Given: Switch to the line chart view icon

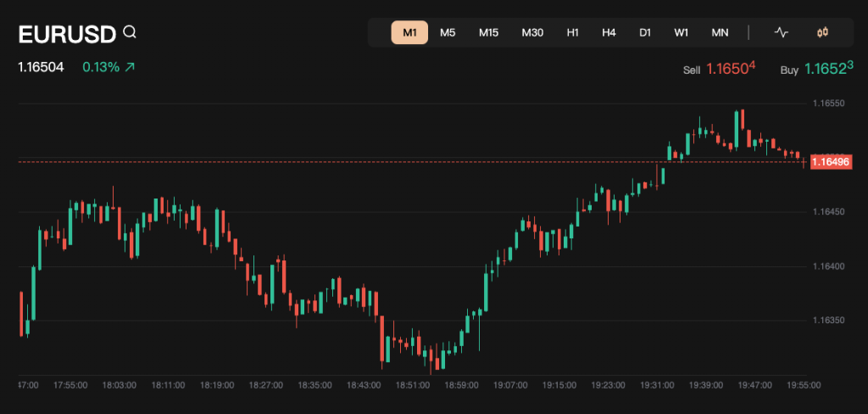Looking at the screenshot, I should 781,33.
